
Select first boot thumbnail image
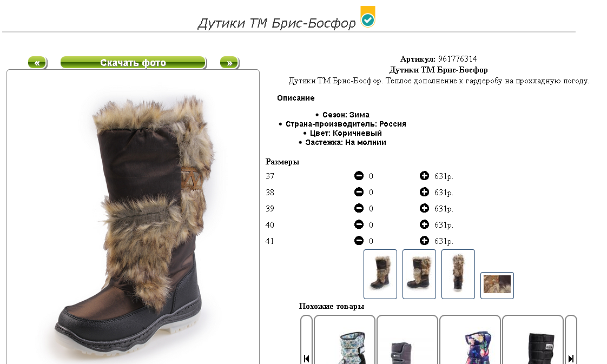pos(380,274)
